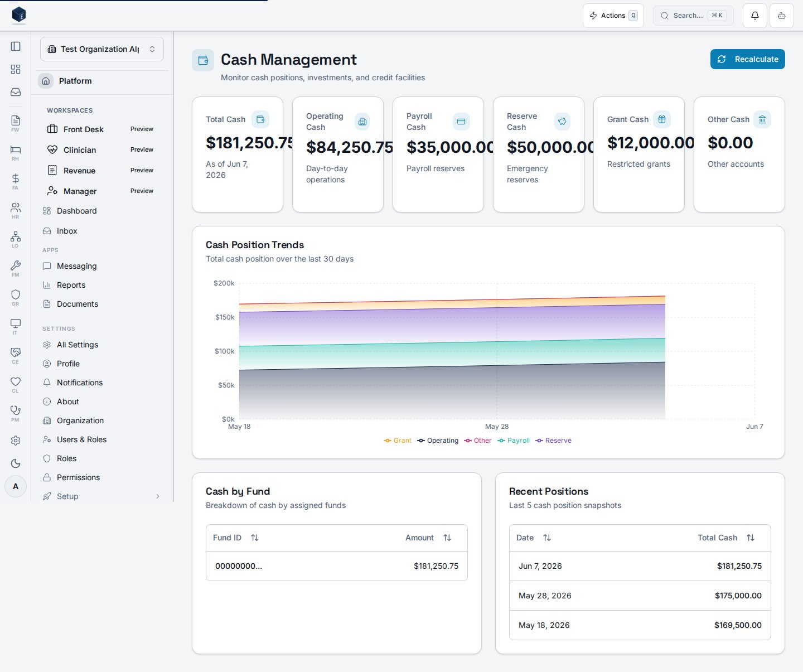Open the FW document module icon
Viewport: 803px width, 672px height.
(x=16, y=123)
